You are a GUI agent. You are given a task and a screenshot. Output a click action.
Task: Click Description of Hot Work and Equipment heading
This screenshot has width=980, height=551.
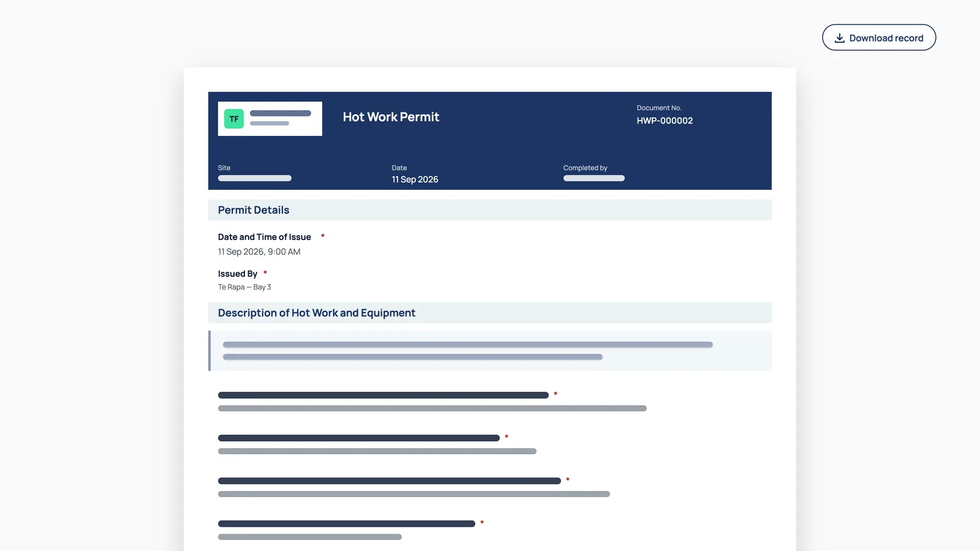(317, 313)
